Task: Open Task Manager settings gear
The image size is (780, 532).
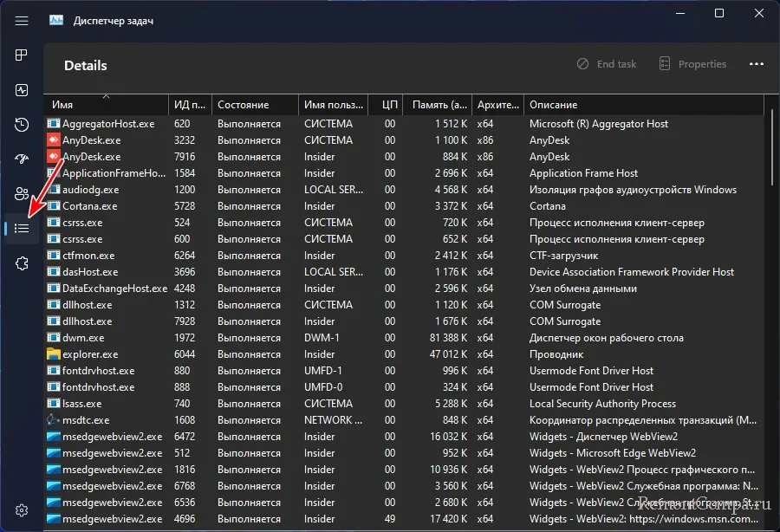Action: (22, 510)
